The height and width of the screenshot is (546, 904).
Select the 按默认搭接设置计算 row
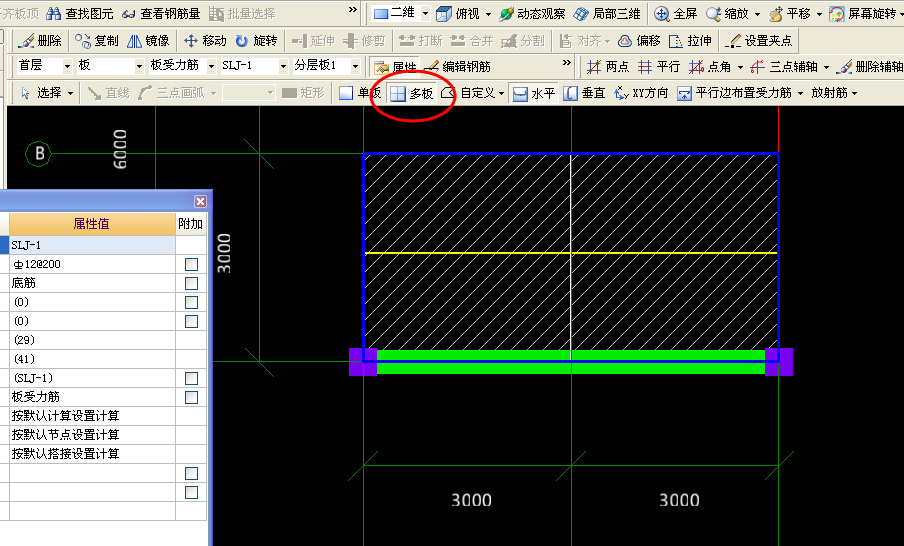coord(92,454)
